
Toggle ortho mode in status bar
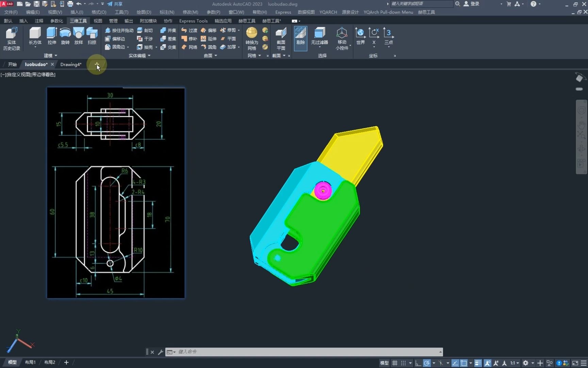pos(418,363)
